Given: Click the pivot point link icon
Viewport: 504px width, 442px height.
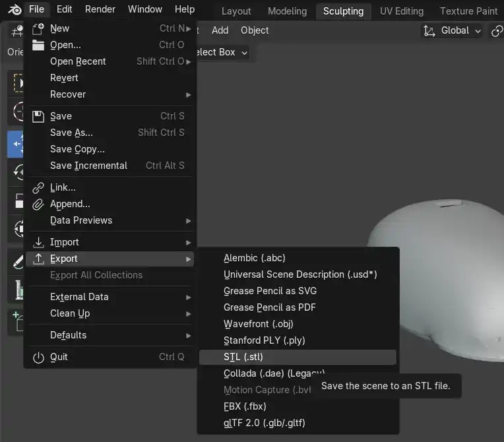Looking at the screenshot, I should tap(497, 31).
